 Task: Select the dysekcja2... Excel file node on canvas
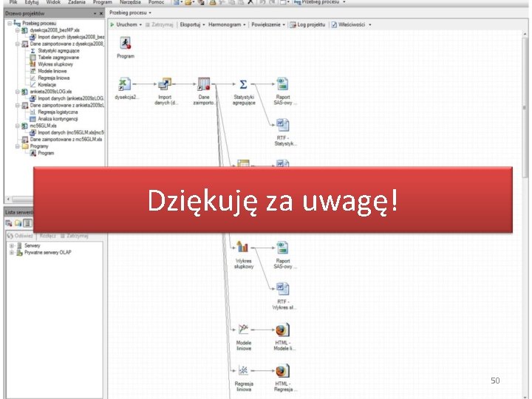coord(126,88)
